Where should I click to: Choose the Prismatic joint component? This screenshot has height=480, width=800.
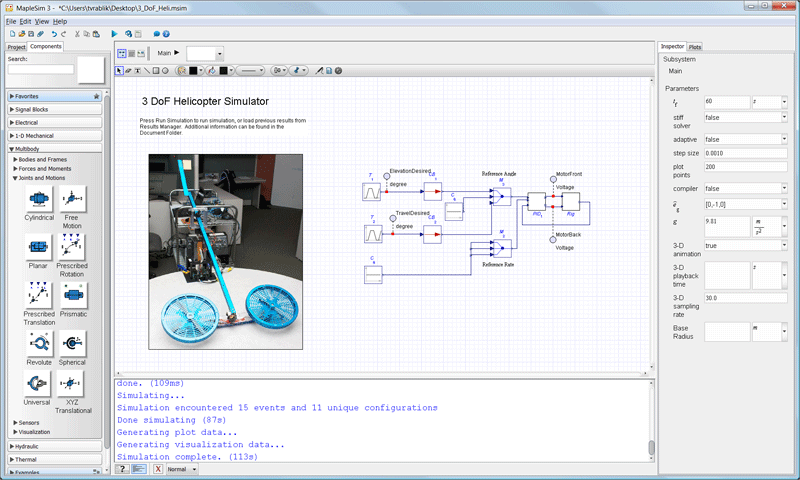click(x=73, y=294)
